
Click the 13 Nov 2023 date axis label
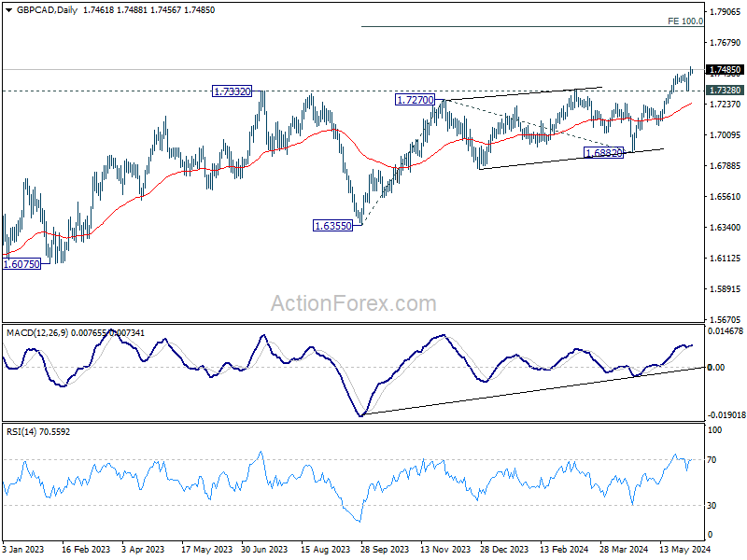click(x=445, y=549)
